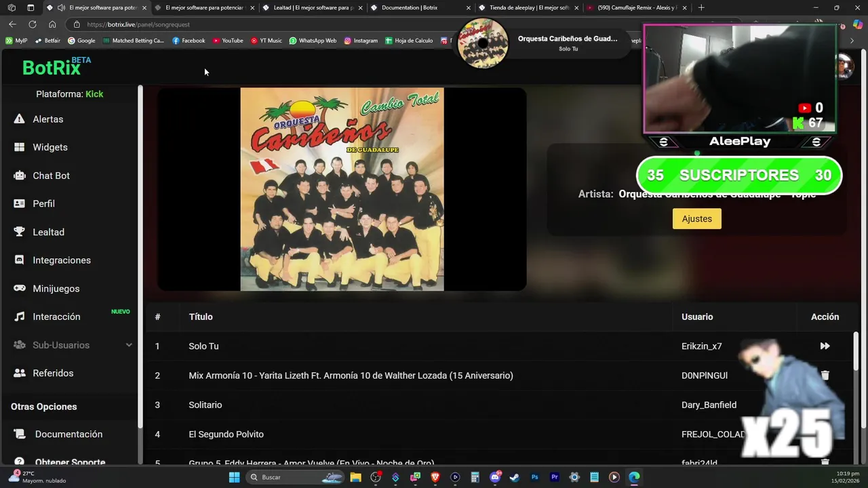Viewport: 868px width, 488px height.
Task: Click user Dary_Banfield in the table
Action: (x=709, y=405)
